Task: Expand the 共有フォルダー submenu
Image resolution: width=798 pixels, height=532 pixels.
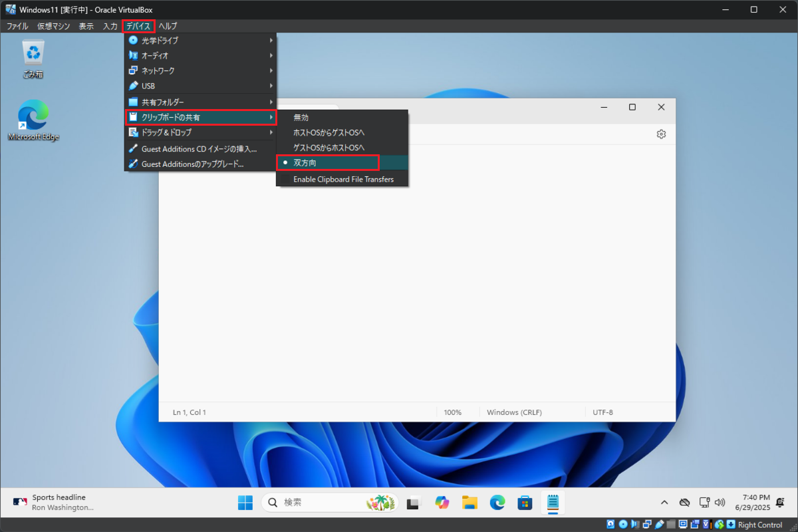Action: tap(200, 102)
